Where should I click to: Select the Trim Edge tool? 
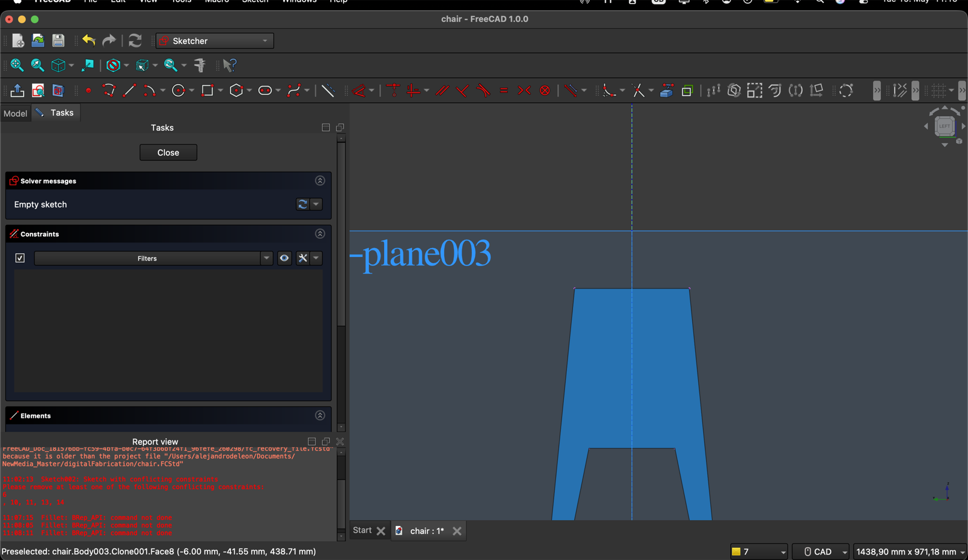638,91
